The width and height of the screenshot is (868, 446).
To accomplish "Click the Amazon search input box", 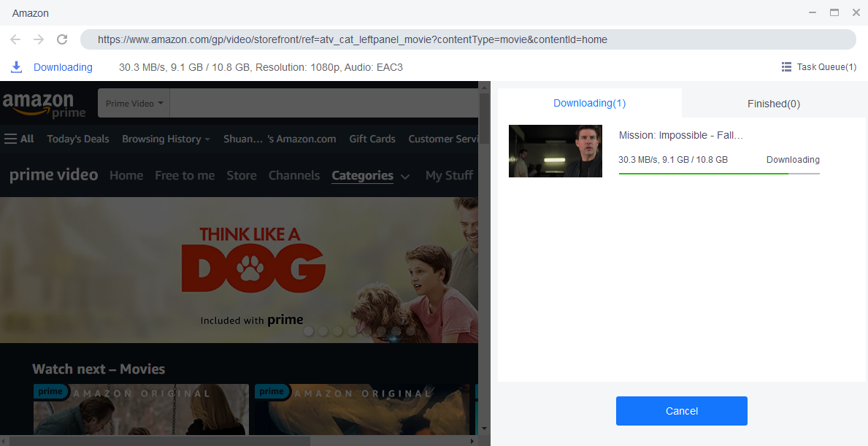I will [324, 104].
